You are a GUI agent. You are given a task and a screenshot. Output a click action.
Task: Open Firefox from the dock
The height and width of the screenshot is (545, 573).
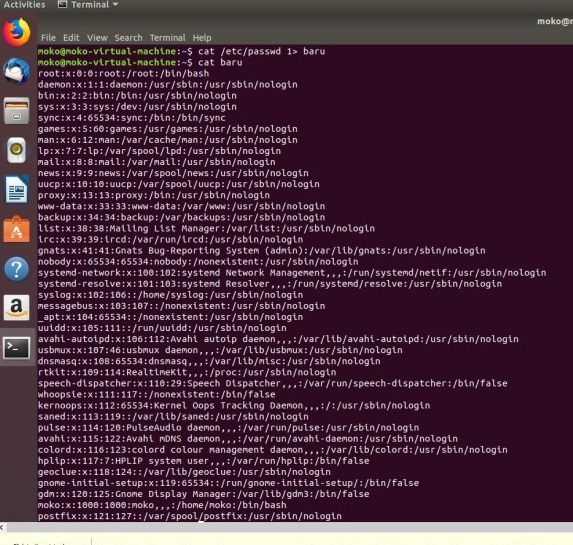tap(16, 33)
